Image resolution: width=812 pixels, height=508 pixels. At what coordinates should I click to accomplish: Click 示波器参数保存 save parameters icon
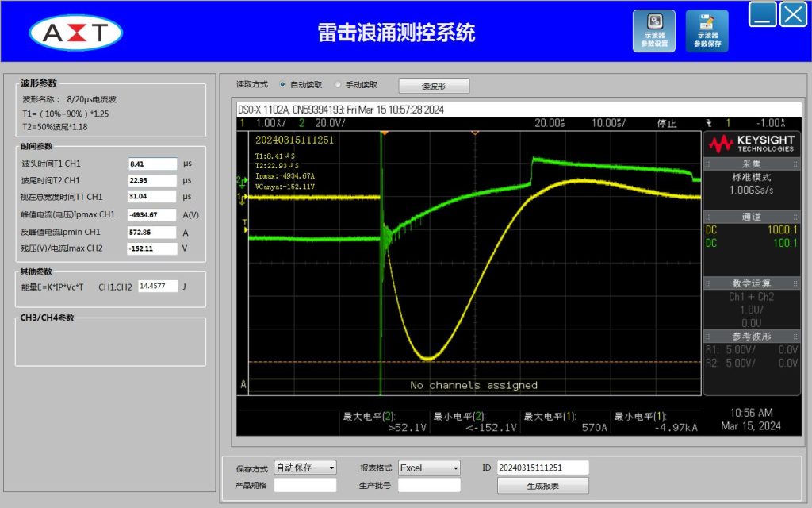(x=707, y=31)
